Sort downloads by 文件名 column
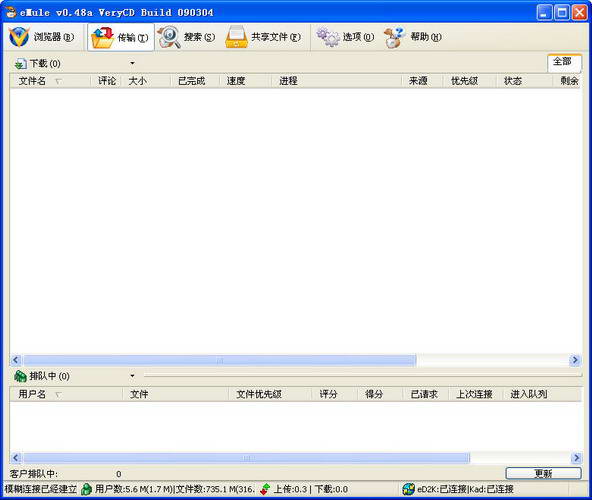The height and width of the screenshot is (500, 592). [50, 81]
